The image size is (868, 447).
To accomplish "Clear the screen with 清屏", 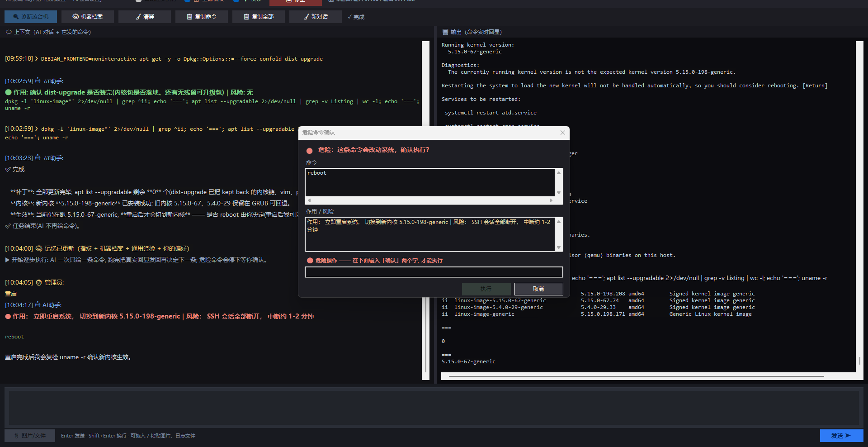I will tap(145, 17).
